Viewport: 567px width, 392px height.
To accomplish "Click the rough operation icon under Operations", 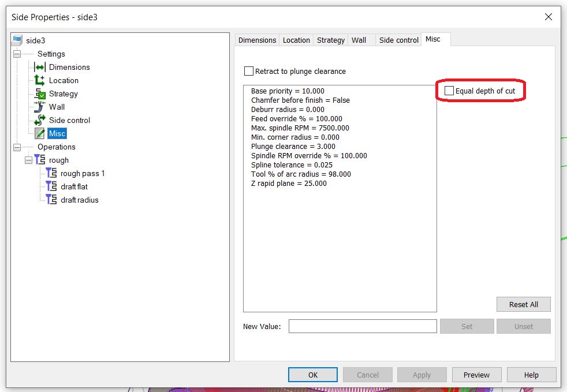I will (x=40, y=160).
